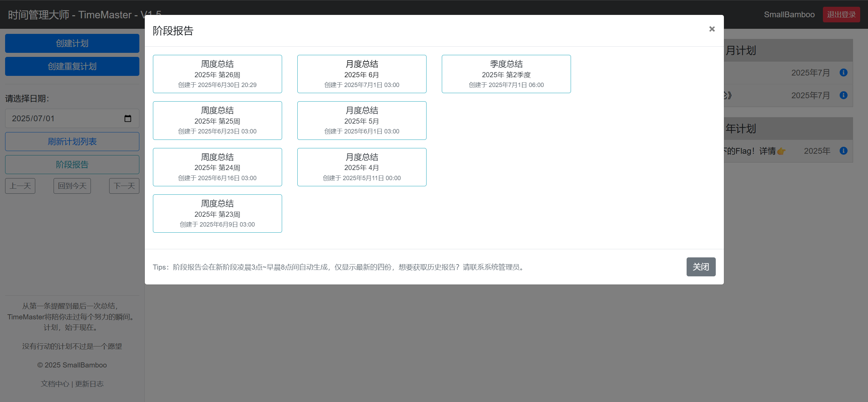Close the 阶段报告 dialog with the × icon

[x=712, y=29]
